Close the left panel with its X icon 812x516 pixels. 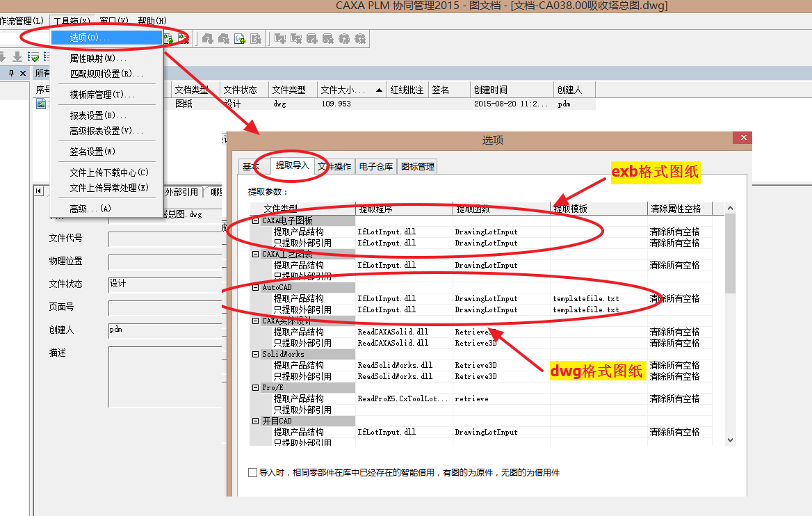tap(23, 73)
